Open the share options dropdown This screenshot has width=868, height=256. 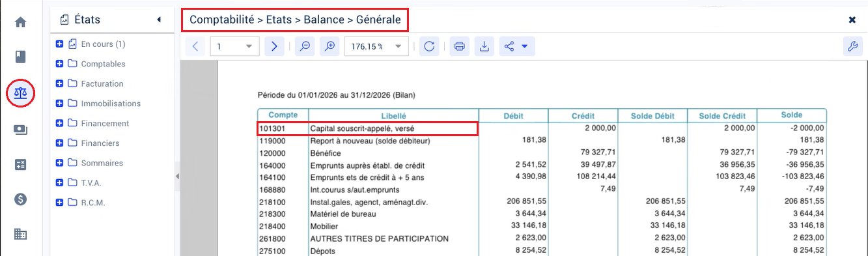click(x=517, y=46)
